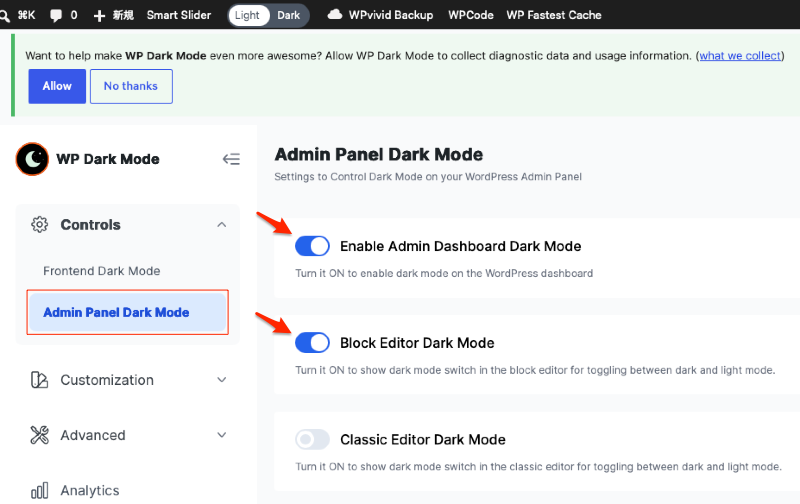Open the comments bubble icon in admin bar
800x504 pixels.
coord(56,15)
